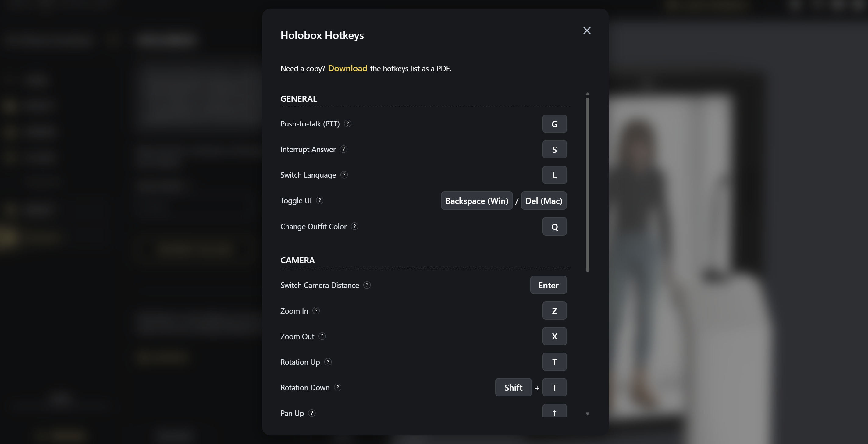
Task: Click the Enter key for camera distance
Action: (548, 285)
